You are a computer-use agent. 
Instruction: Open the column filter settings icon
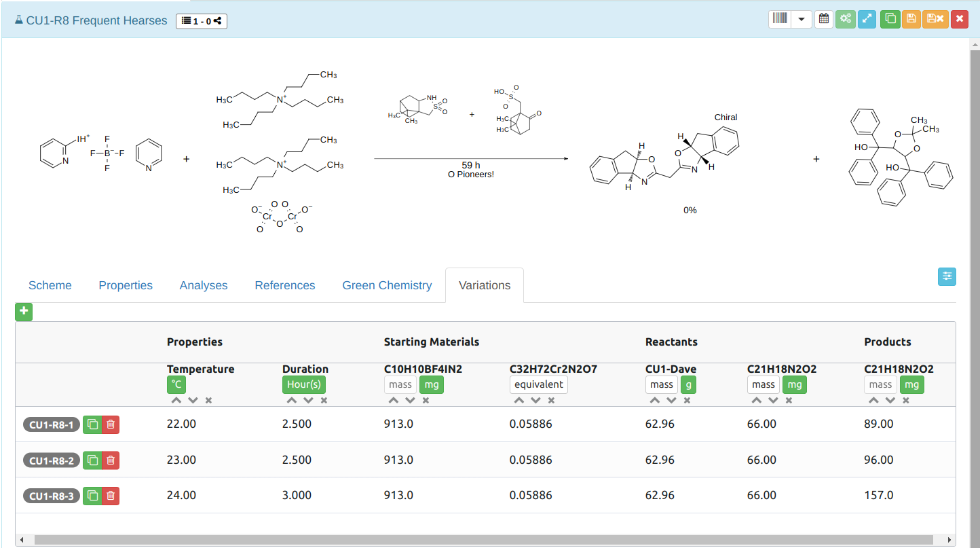pos(947,276)
